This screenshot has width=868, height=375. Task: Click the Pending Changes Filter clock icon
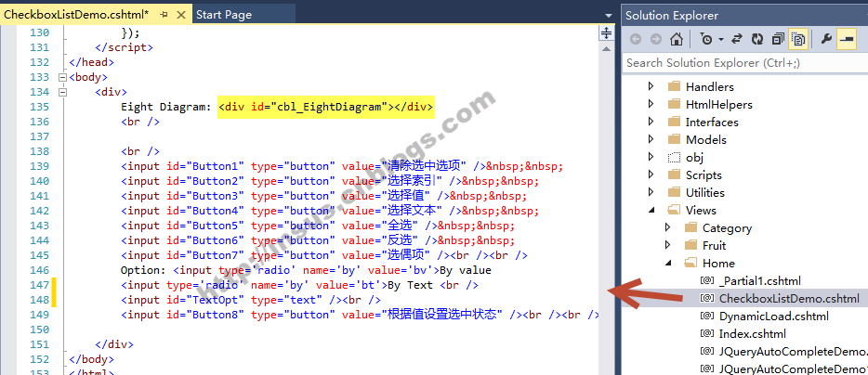point(707,39)
